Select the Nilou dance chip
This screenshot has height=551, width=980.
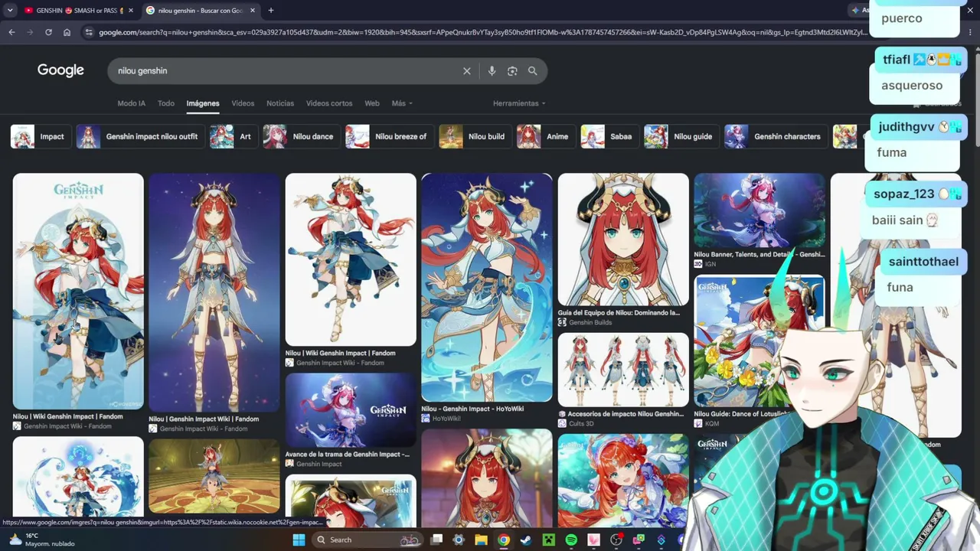pyautogui.click(x=301, y=136)
